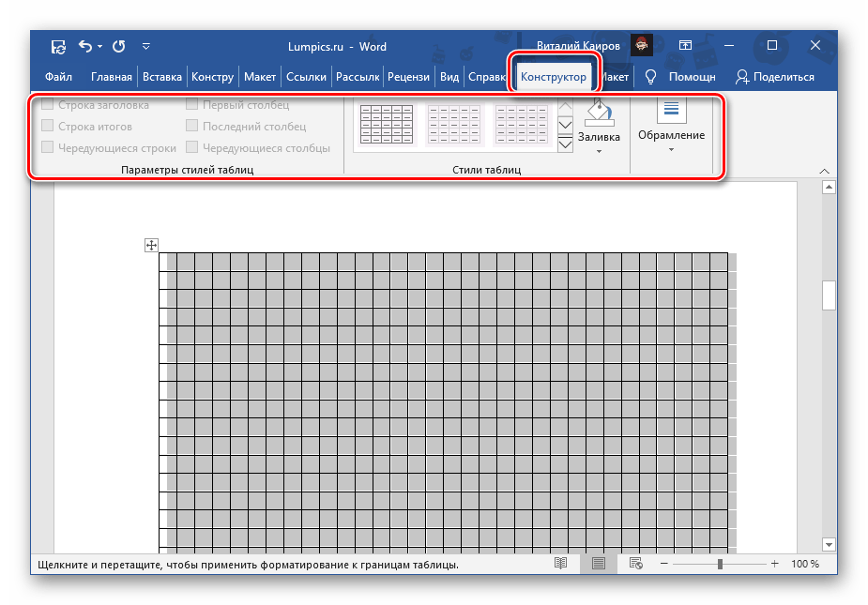Apply the first plain grid table style
Image resolution: width=868 pixels, height=605 pixels.
coord(387,124)
